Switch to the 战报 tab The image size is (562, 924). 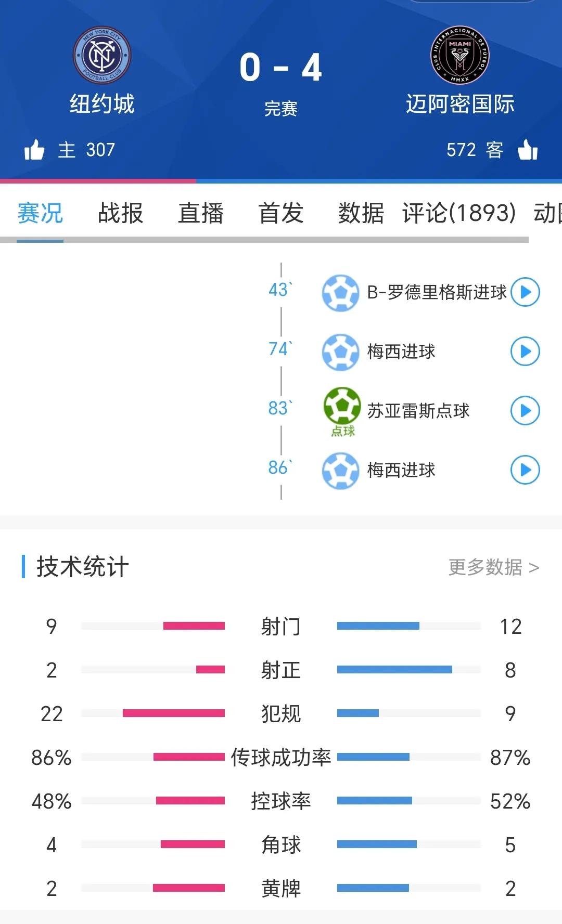[x=120, y=213]
